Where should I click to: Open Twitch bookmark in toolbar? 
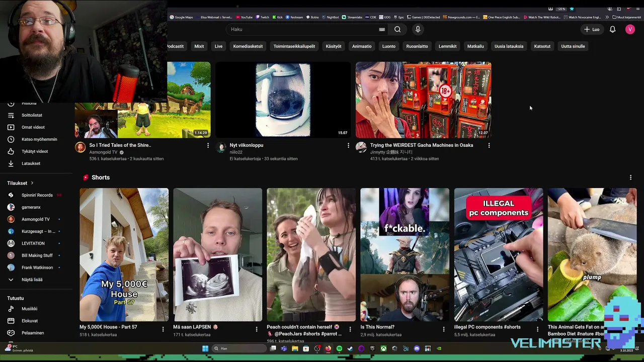[x=262, y=17]
